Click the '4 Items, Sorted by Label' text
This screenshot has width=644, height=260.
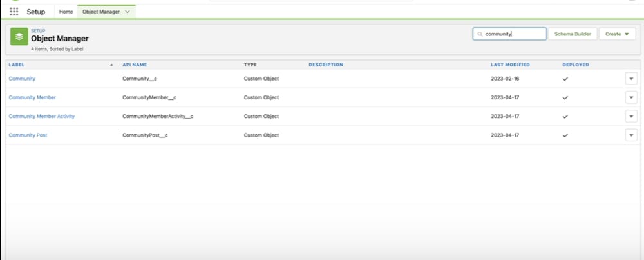coord(57,49)
